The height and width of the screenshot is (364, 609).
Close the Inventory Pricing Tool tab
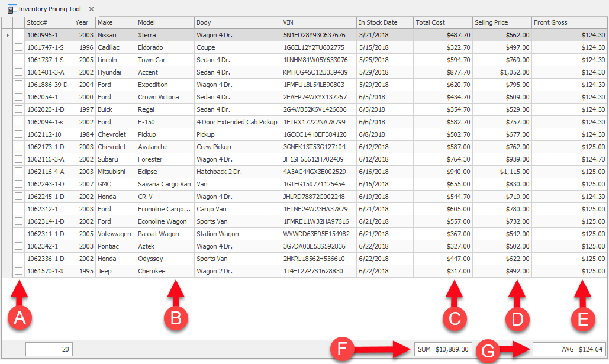click(x=90, y=9)
